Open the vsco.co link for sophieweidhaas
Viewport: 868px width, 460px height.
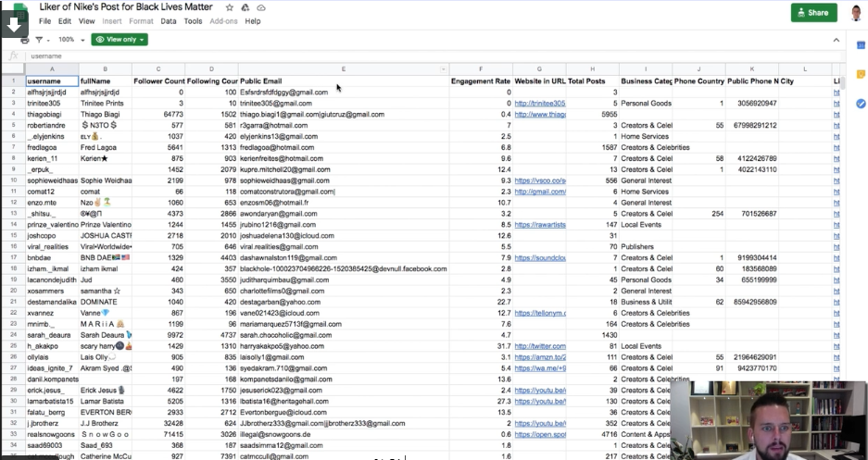(x=540, y=180)
